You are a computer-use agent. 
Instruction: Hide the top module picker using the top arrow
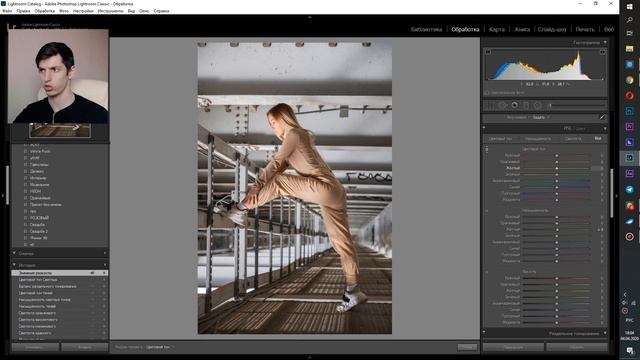tap(310, 17)
